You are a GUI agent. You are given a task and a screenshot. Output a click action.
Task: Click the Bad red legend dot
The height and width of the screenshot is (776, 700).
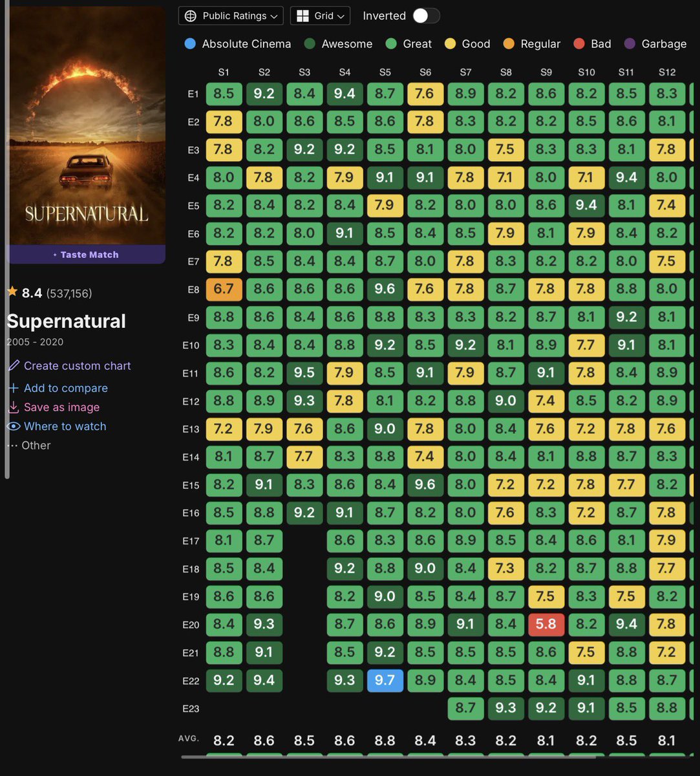(579, 44)
